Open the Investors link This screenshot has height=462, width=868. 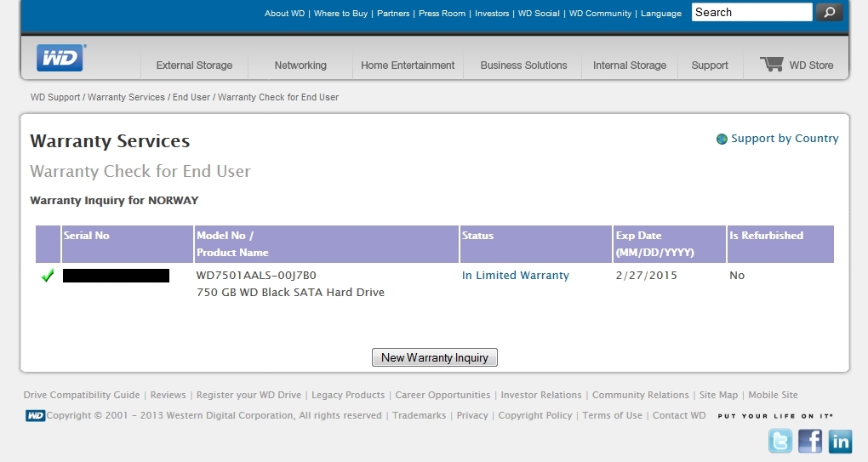click(492, 14)
